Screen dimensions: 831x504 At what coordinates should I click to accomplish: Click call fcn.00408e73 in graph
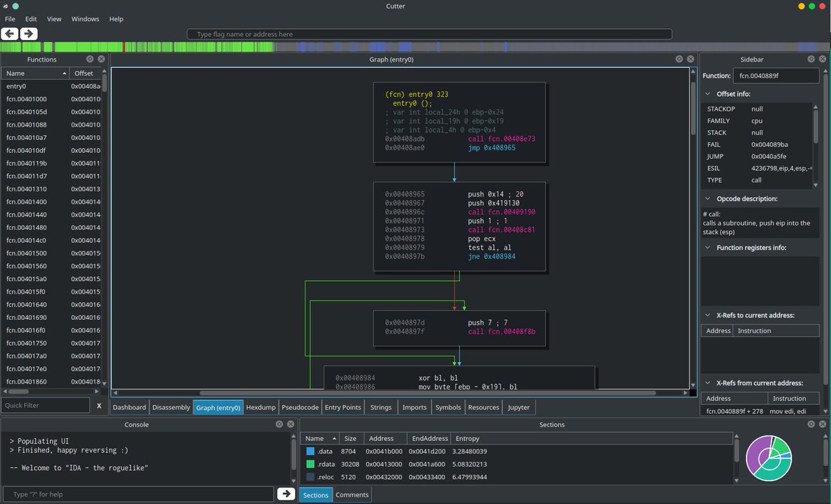[x=501, y=139]
